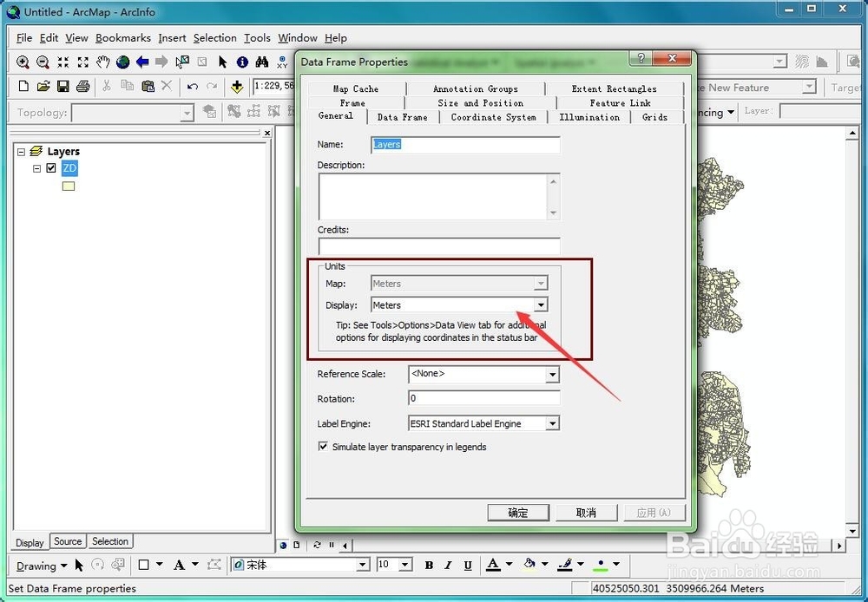Click the Full Extent globe icon
Viewport: 868px width, 602px height.
[x=123, y=62]
